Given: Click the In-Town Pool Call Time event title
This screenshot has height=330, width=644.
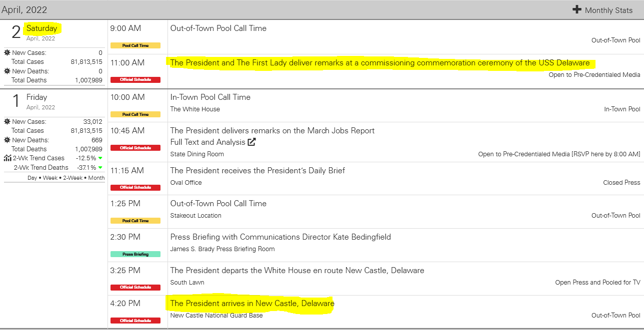Looking at the screenshot, I should pos(210,97).
